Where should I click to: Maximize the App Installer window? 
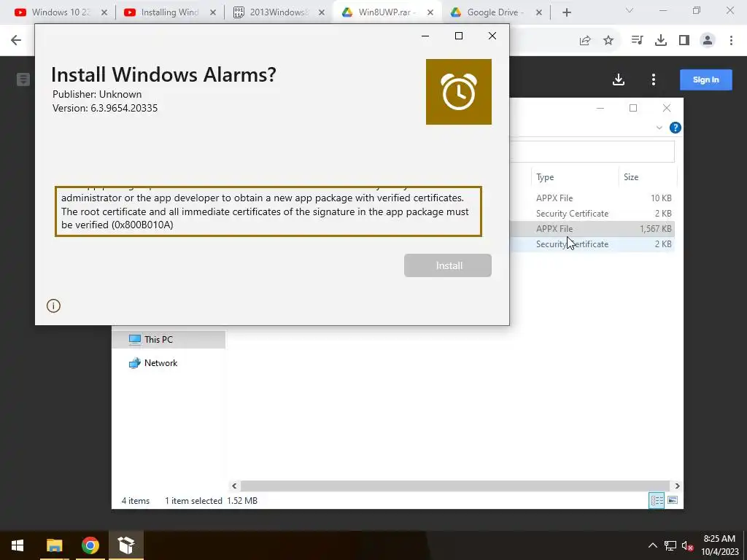459,36
